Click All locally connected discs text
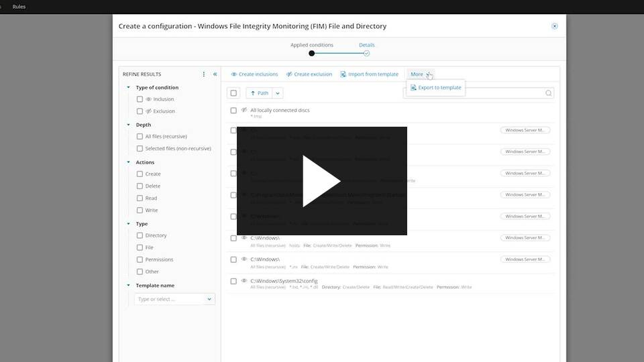 tap(280, 111)
